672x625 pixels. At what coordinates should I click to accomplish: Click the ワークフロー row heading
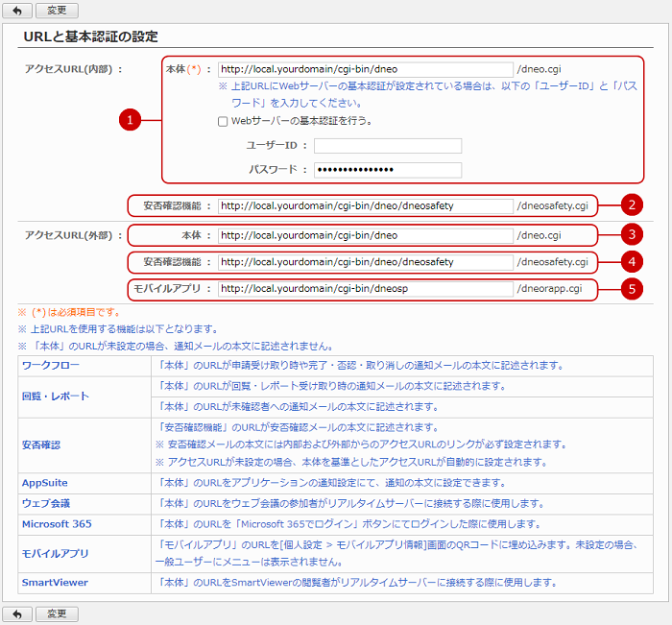point(51,366)
